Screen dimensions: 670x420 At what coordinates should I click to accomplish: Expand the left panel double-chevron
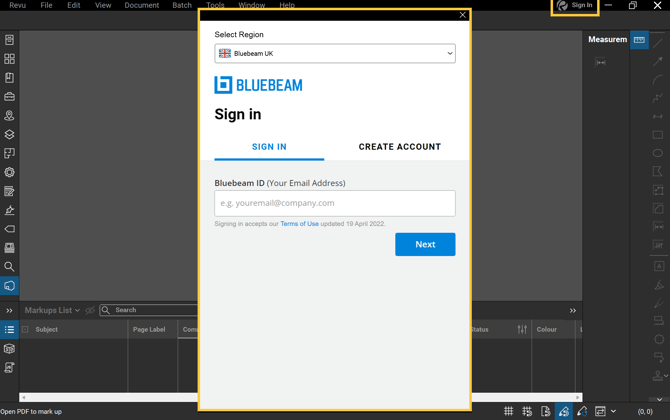[9, 311]
